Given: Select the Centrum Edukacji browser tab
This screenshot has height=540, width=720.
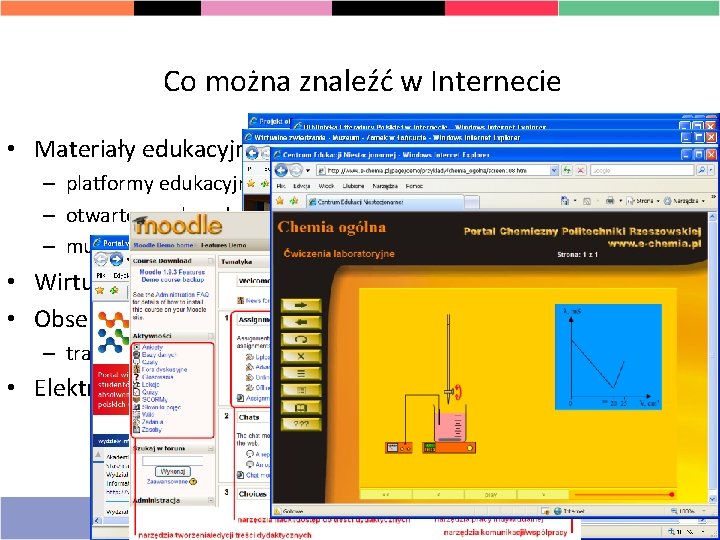Looking at the screenshot, I should [385, 202].
